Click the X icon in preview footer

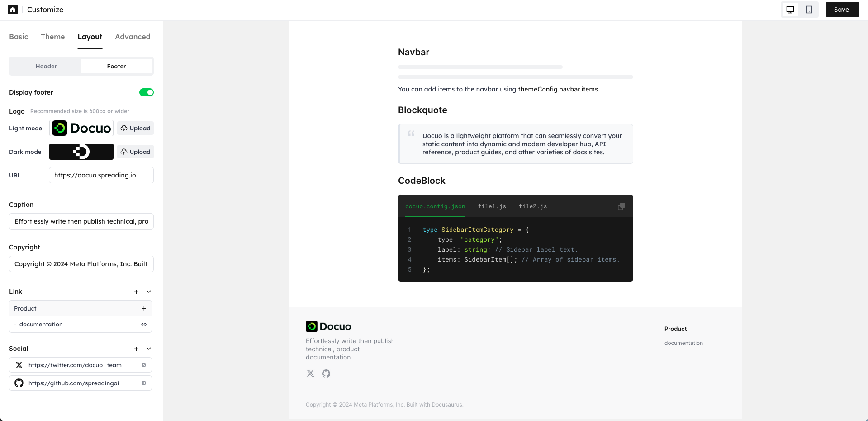click(310, 373)
